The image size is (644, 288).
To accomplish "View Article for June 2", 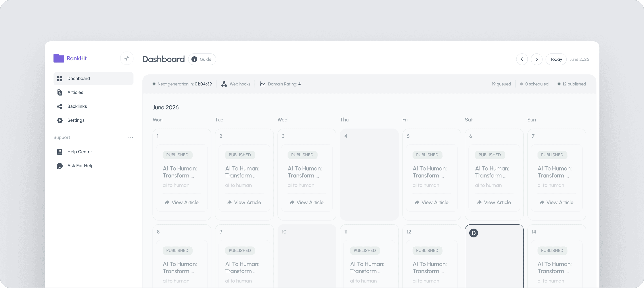I will pos(244,202).
